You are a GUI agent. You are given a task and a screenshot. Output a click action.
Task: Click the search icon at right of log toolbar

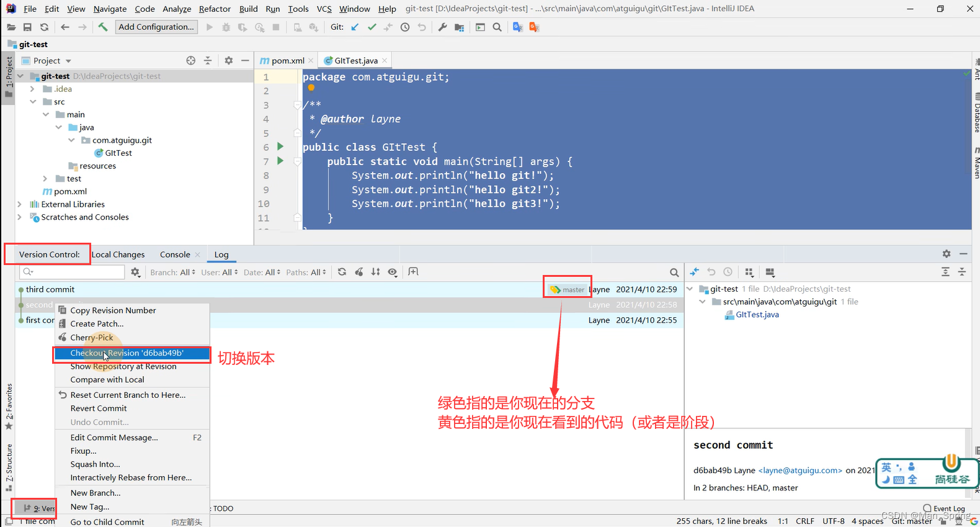[674, 273]
